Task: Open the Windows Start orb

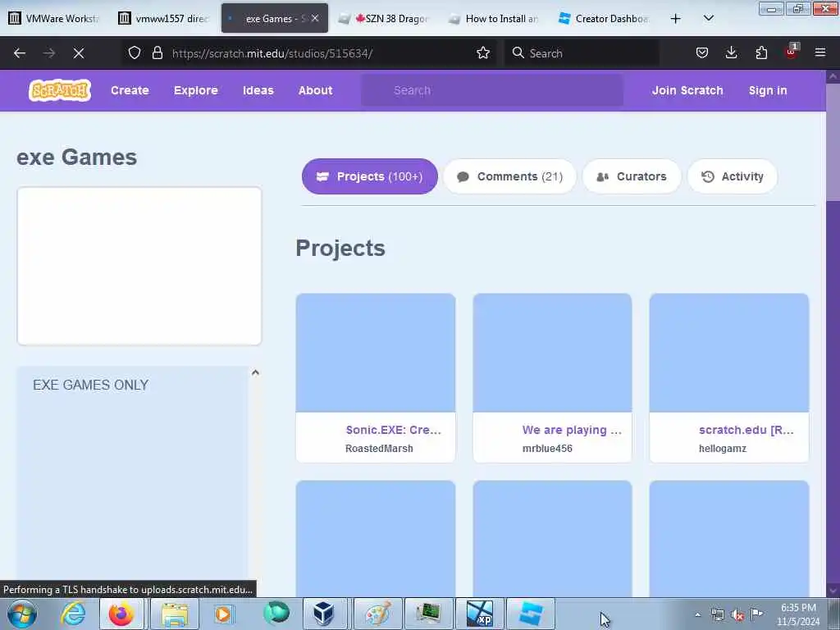Action: click(22, 614)
